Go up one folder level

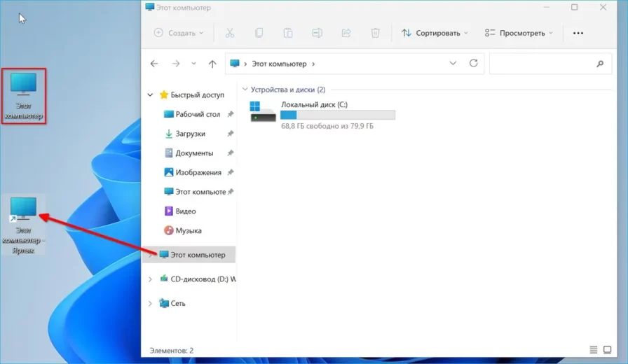212,64
